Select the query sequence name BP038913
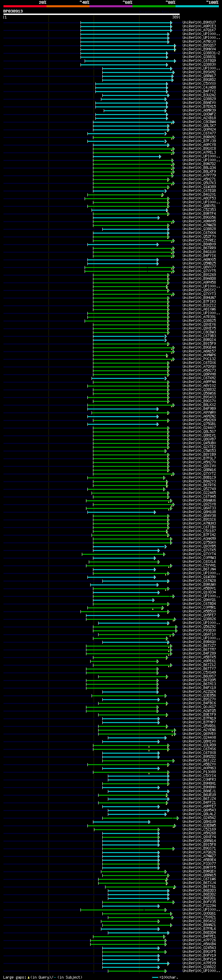Image resolution: width=222 pixels, height=980 pixels. tap(13, 11)
